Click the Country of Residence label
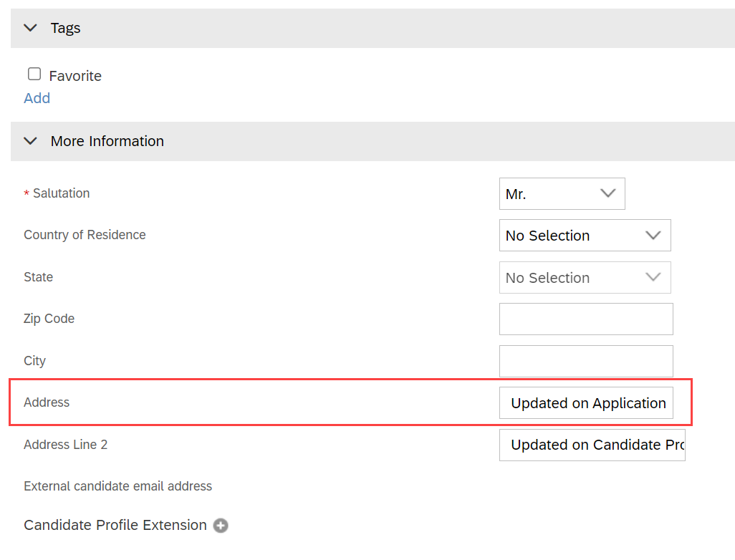 point(85,235)
